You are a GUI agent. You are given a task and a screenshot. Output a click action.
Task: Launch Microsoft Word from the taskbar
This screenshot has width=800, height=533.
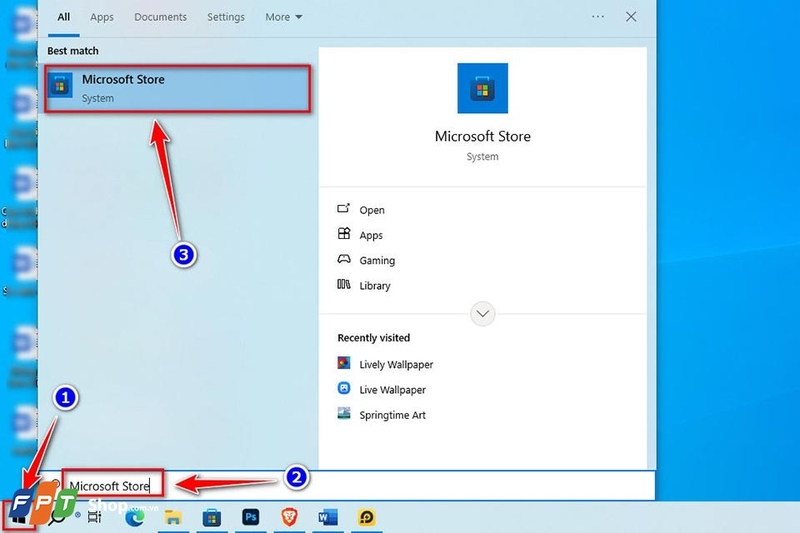328,517
